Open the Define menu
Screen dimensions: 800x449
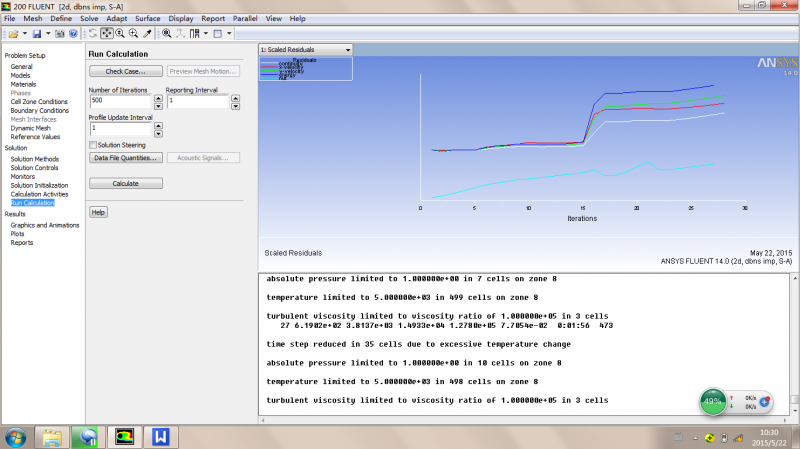click(61, 18)
